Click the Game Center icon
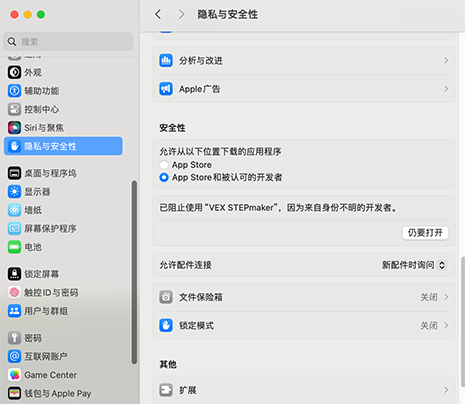The image size is (465, 404). click(x=14, y=375)
